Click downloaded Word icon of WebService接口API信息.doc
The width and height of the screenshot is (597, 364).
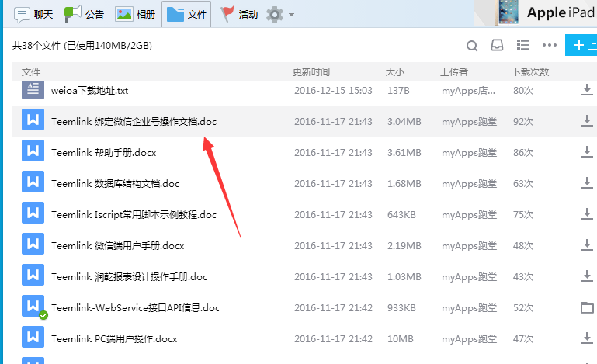33,306
